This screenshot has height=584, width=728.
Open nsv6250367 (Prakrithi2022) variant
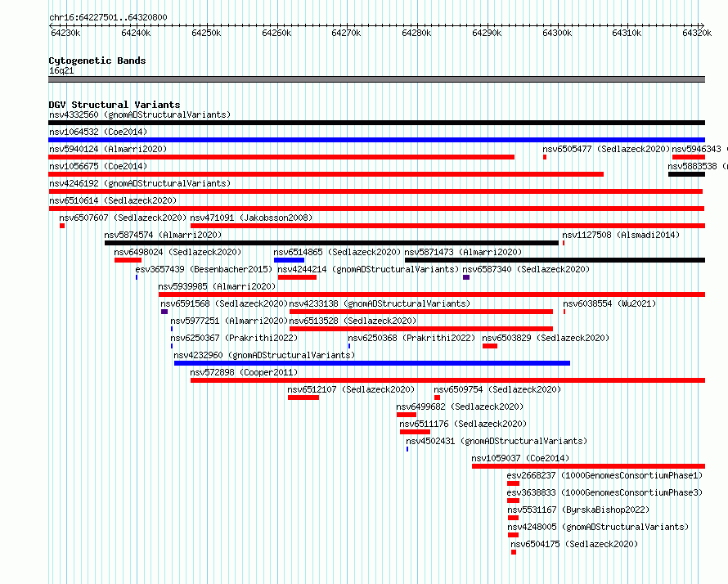(234, 338)
